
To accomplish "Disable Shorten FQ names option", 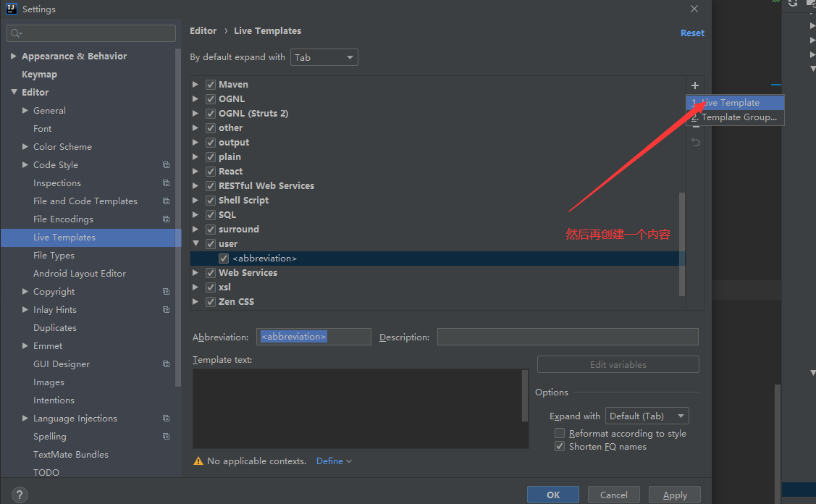I will click(x=560, y=446).
